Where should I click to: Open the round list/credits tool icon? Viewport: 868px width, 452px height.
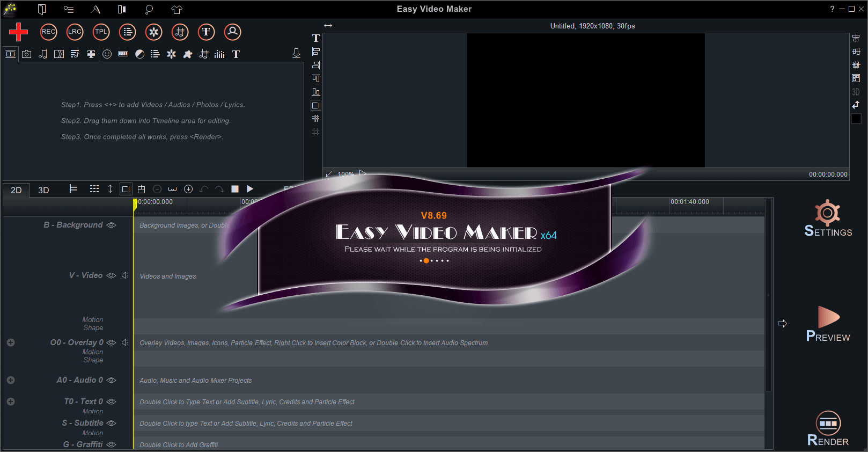tap(127, 32)
